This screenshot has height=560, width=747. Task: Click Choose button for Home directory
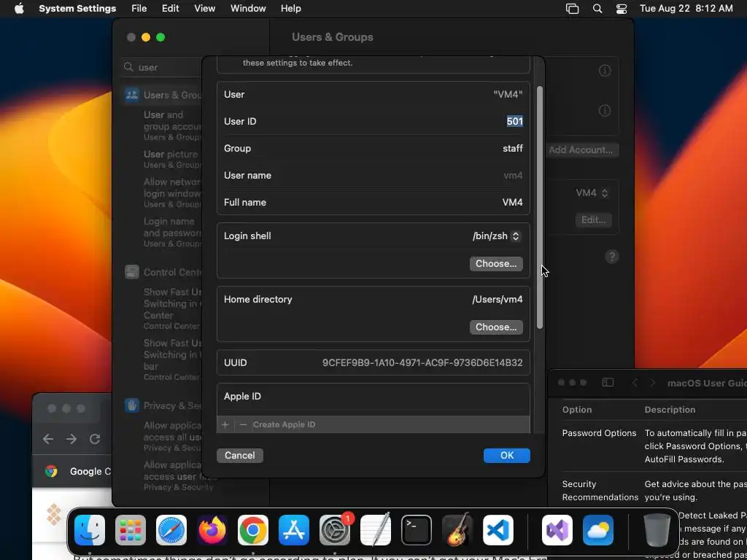tap(496, 327)
